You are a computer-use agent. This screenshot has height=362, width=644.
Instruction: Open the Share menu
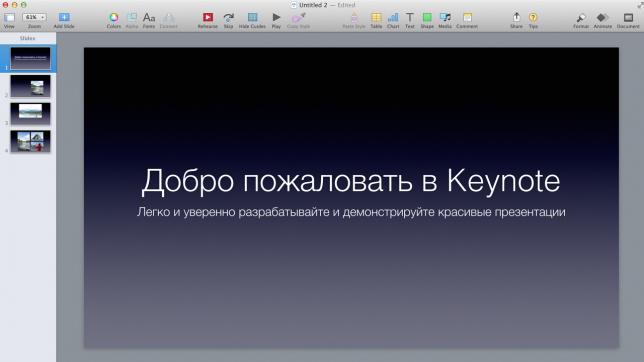(516, 17)
